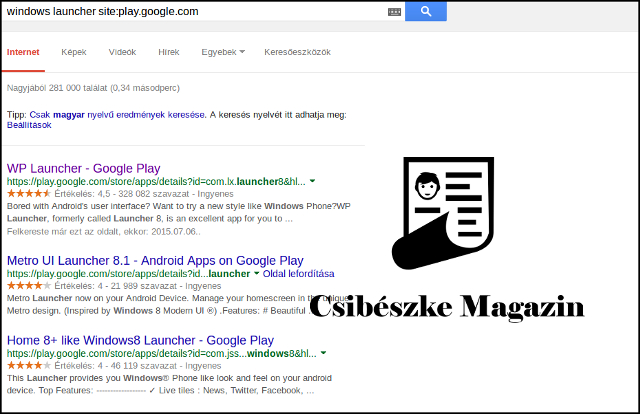This screenshot has width=640, height=414.
Task: Click the Metro UI Launcher green URL text
Action: (128, 274)
